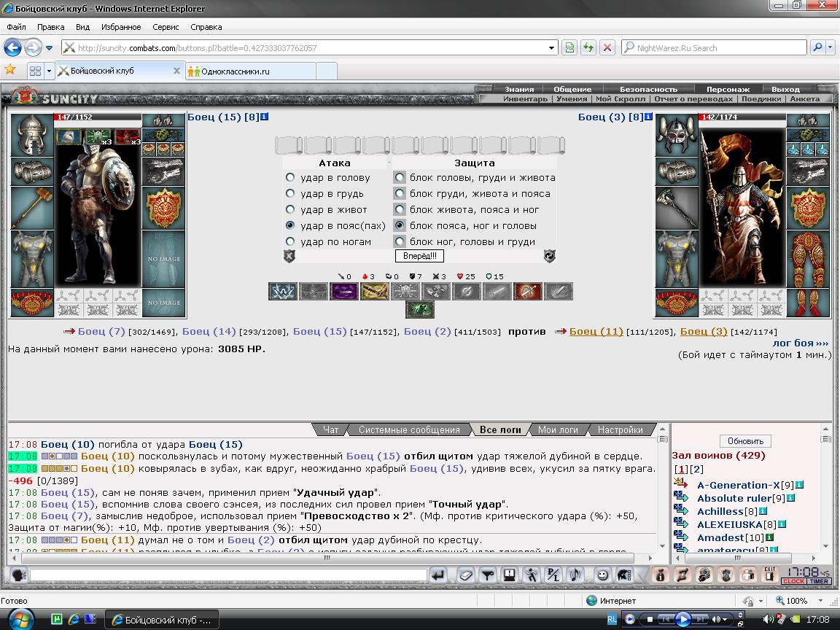Screen dimensions: 840x630
Task: Activate the grey shield skill icon
Action: pos(405,292)
